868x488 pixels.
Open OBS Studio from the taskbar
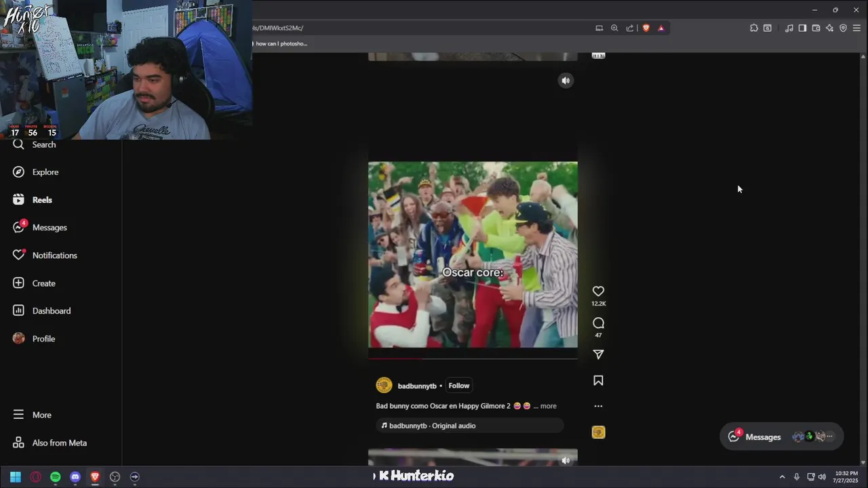(x=115, y=477)
